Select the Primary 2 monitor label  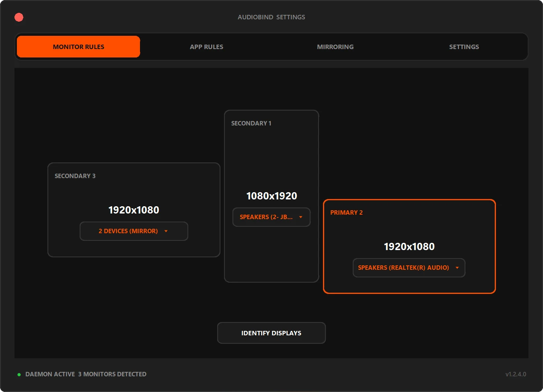347,213
